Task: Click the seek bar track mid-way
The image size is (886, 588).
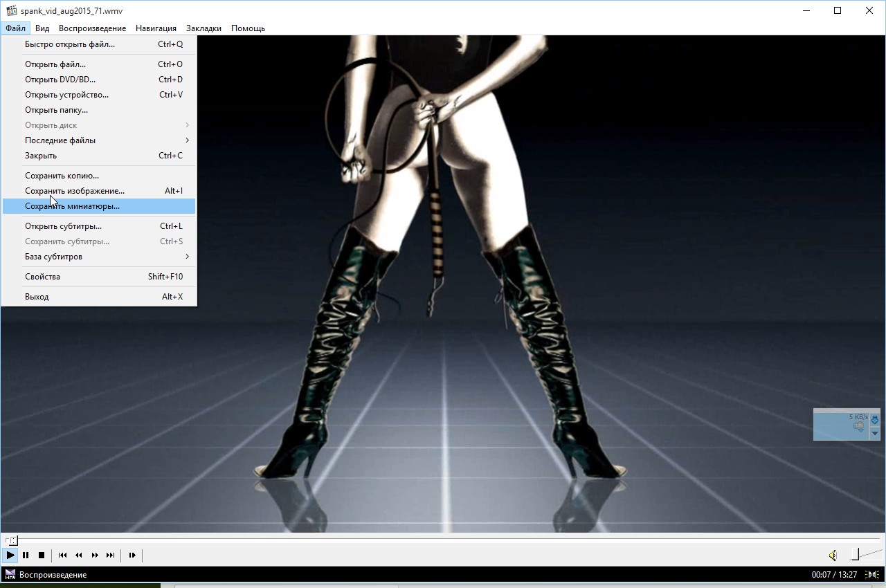Action: click(443, 540)
